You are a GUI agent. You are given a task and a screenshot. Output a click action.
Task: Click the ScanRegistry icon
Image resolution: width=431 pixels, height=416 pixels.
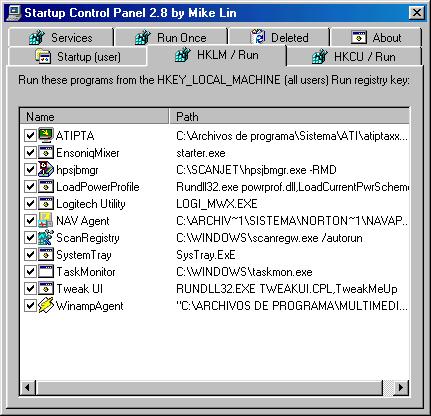tap(46, 237)
